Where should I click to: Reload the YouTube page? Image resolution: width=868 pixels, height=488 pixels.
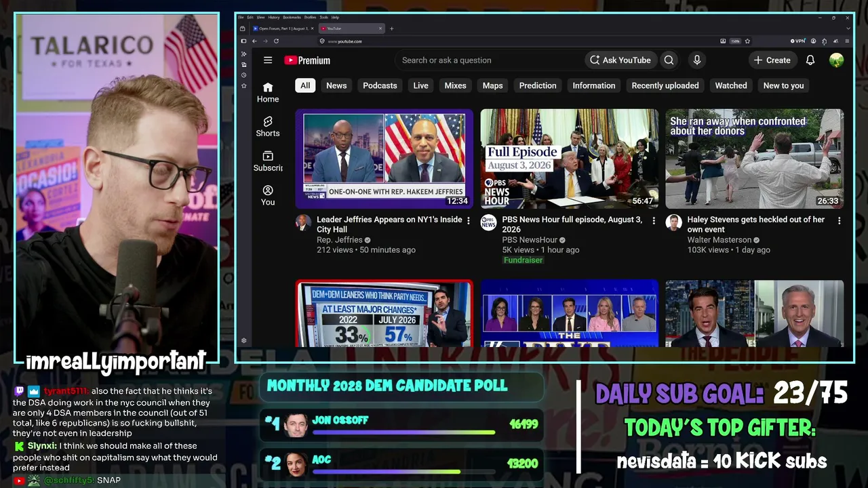[x=276, y=41]
